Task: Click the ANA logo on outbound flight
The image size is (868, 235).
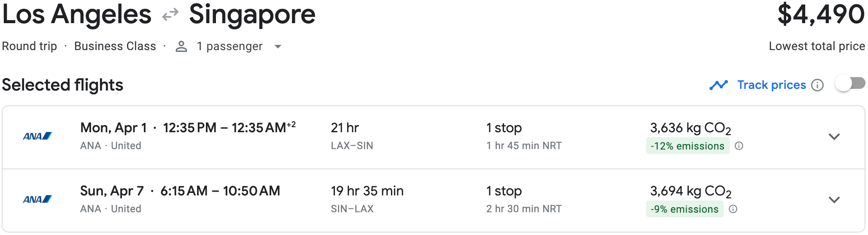Action: (x=37, y=136)
